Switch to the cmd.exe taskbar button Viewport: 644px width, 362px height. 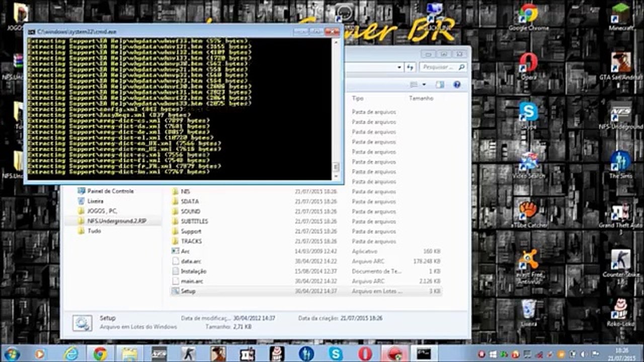[x=424, y=353]
